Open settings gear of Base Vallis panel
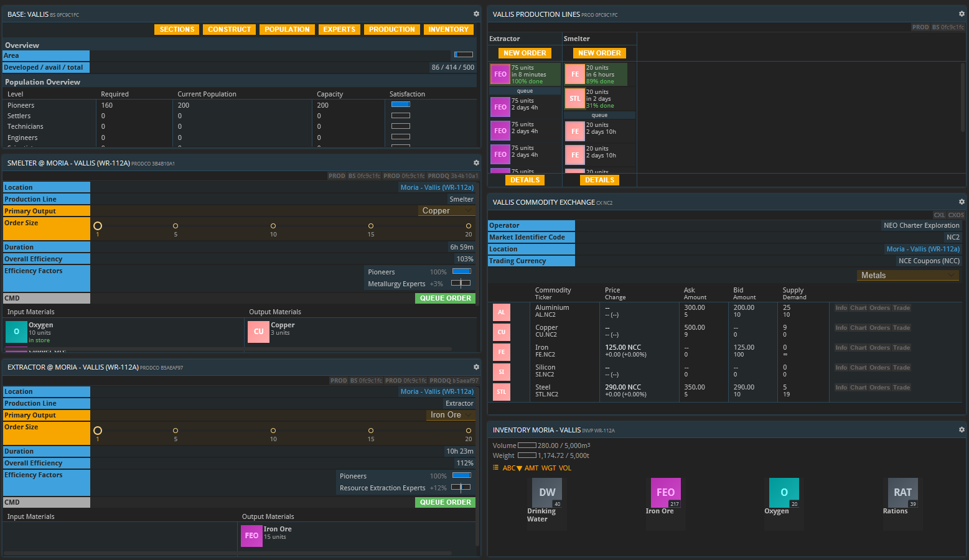Screen dimensions: 969x560 pos(476,14)
